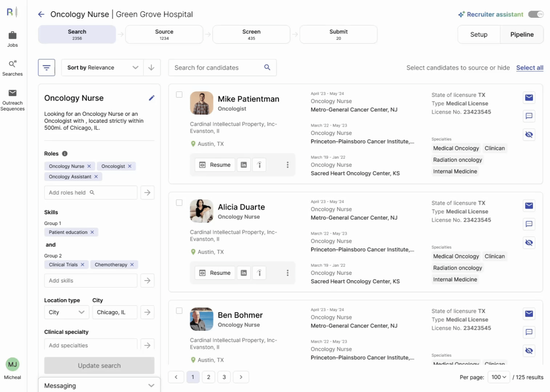Remove the Clinical Trials skill tag
Screen dimensions: 550x392
tap(82, 265)
